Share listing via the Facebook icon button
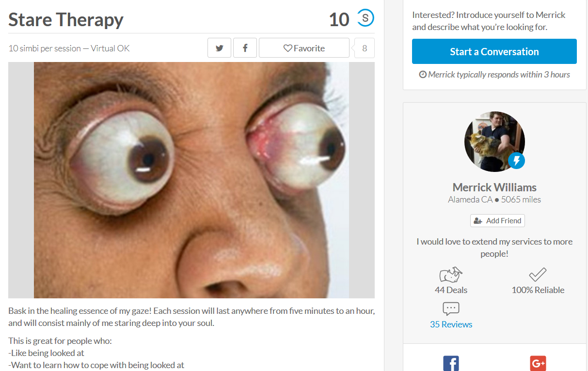Image resolution: width=588 pixels, height=371 pixels. [245, 48]
